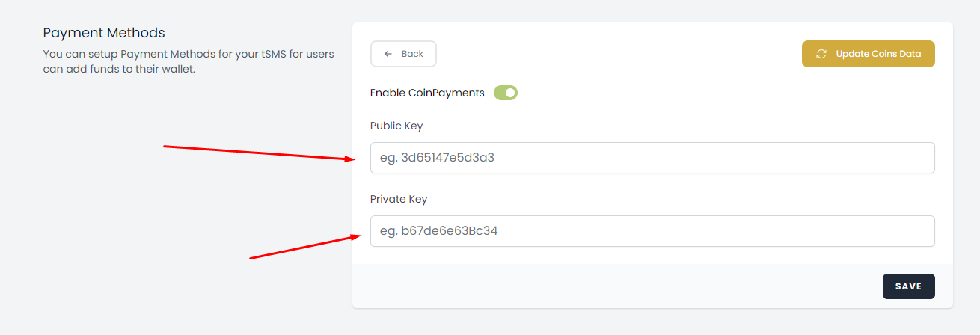Viewport: 980px width, 335px height.
Task: Go back with the Back button
Action: pyautogui.click(x=403, y=54)
